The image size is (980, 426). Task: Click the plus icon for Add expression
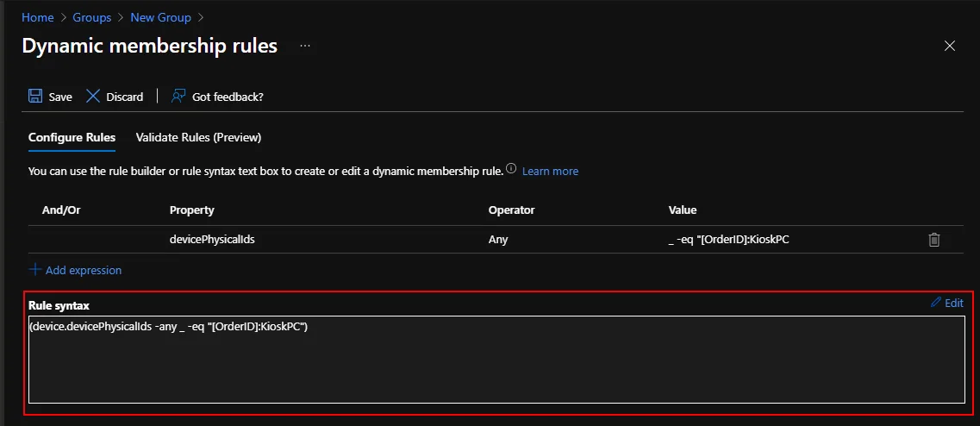coord(35,270)
